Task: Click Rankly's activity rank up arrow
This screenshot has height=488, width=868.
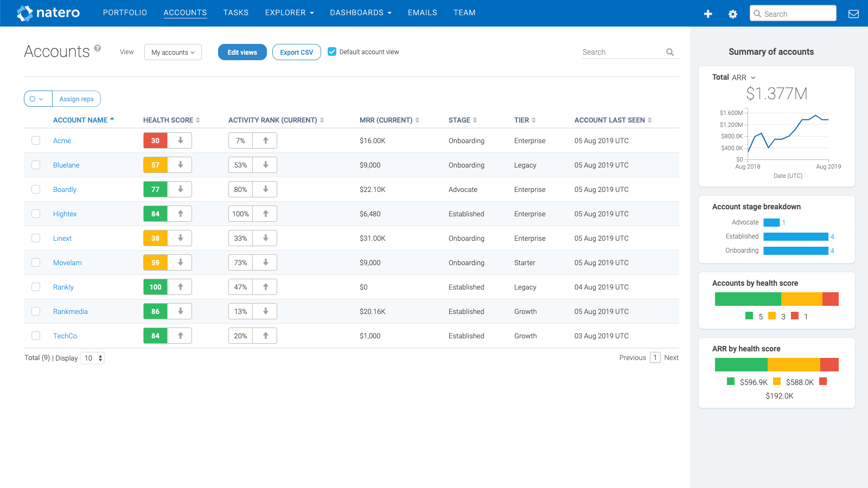Action: pyautogui.click(x=265, y=286)
